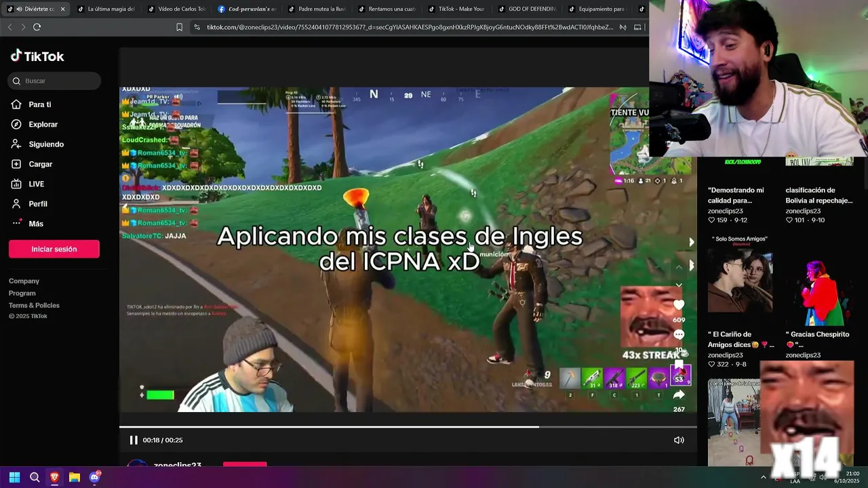Screen dimensions: 868x488
Task: Click the browser forward arrow
Action: [23, 27]
